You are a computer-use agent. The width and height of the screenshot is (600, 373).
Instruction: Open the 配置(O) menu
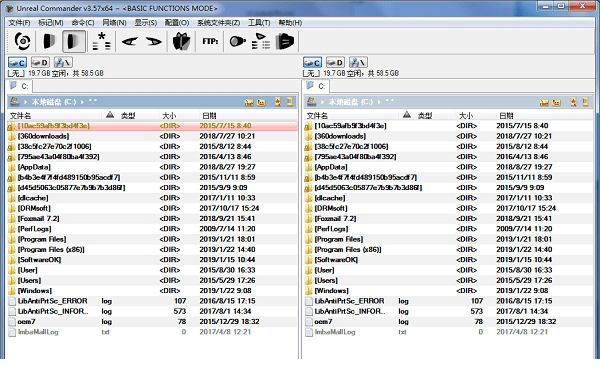click(x=177, y=23)
